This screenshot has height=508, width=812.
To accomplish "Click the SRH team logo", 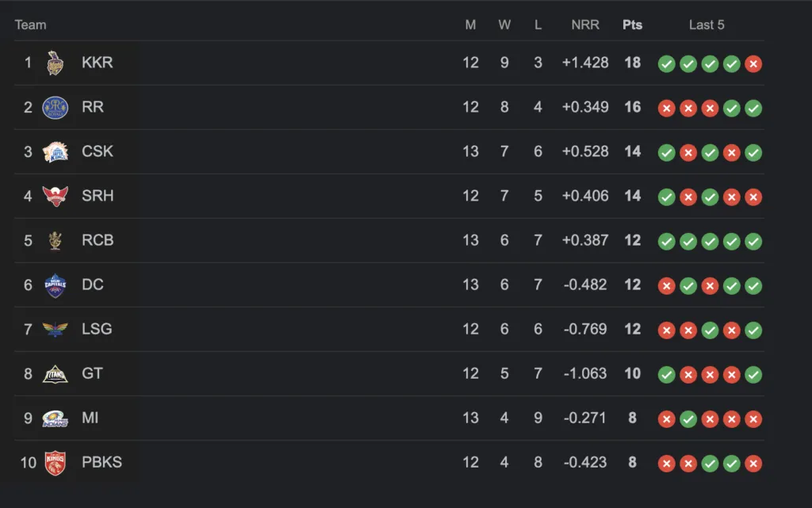I will 55,197.
